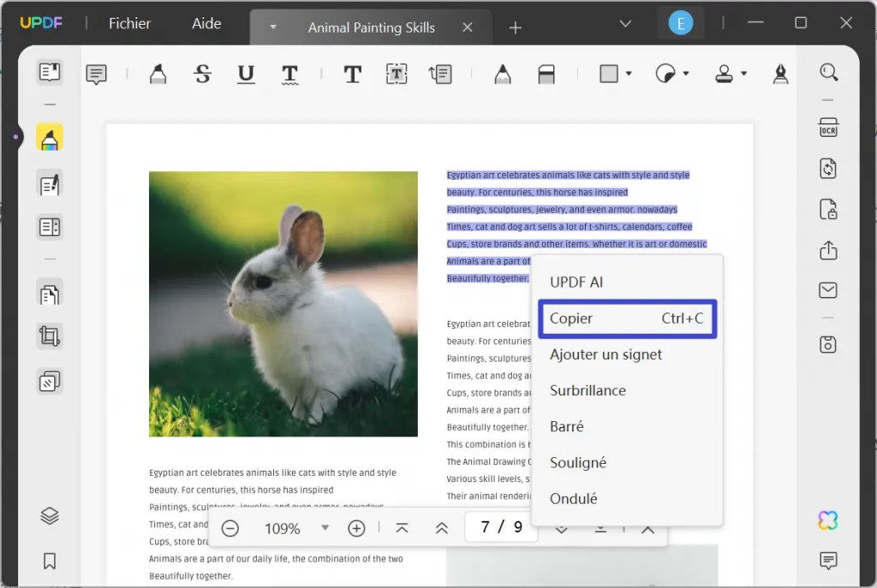Open the Fichier menu
Viewport: 877px width, 588px height.
(129, 23)
